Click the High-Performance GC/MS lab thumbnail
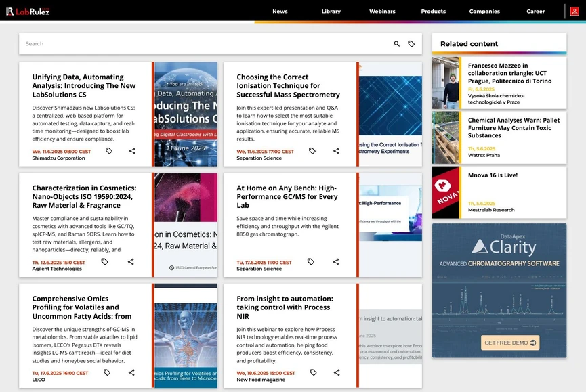This screenshot has width=586, height=392. pyautogui.click(x=390, y=224)
